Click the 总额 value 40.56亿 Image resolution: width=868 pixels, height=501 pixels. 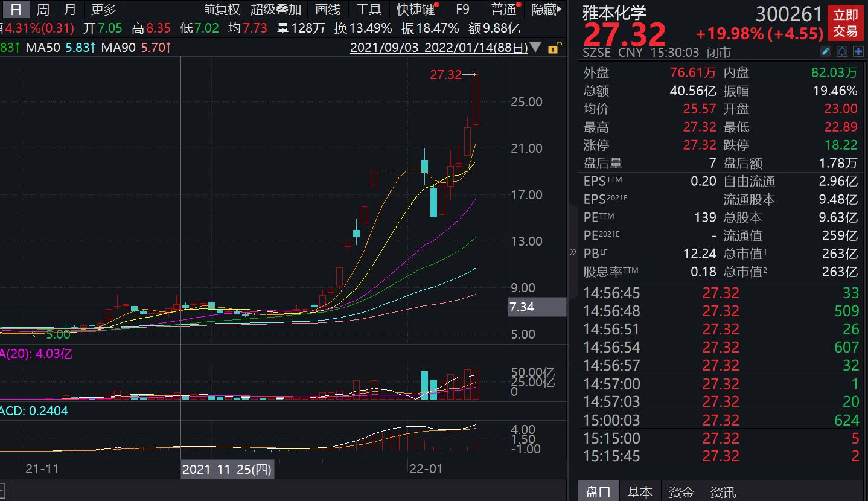click(694, 91)
